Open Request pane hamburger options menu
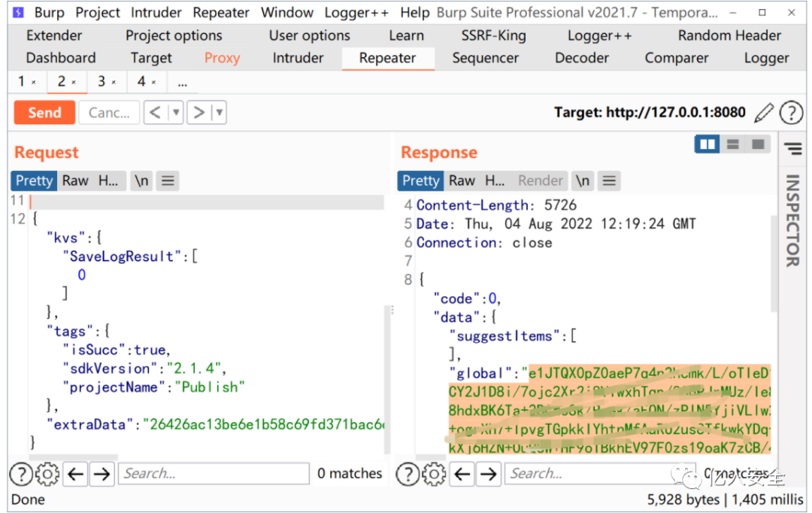The image size is (812, 513). point(168,181)
